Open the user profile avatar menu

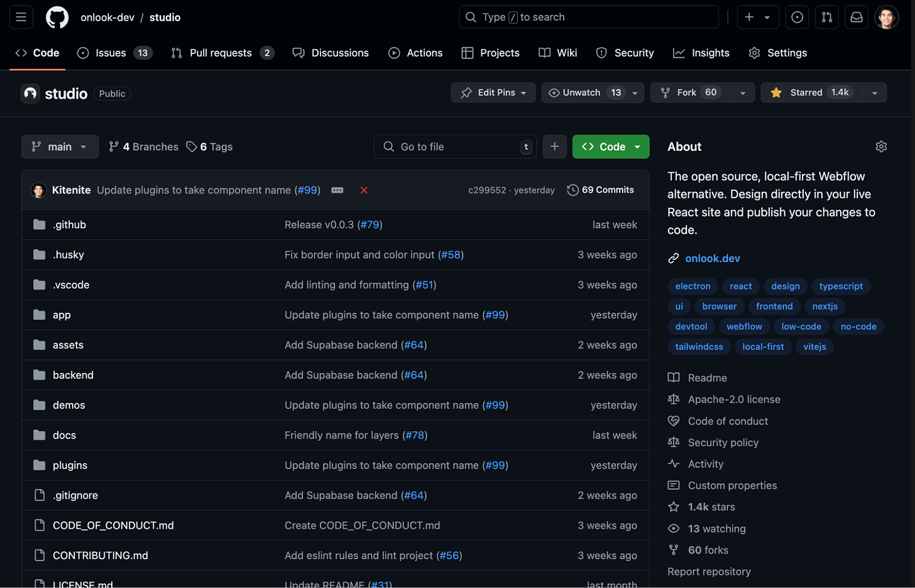887,17
